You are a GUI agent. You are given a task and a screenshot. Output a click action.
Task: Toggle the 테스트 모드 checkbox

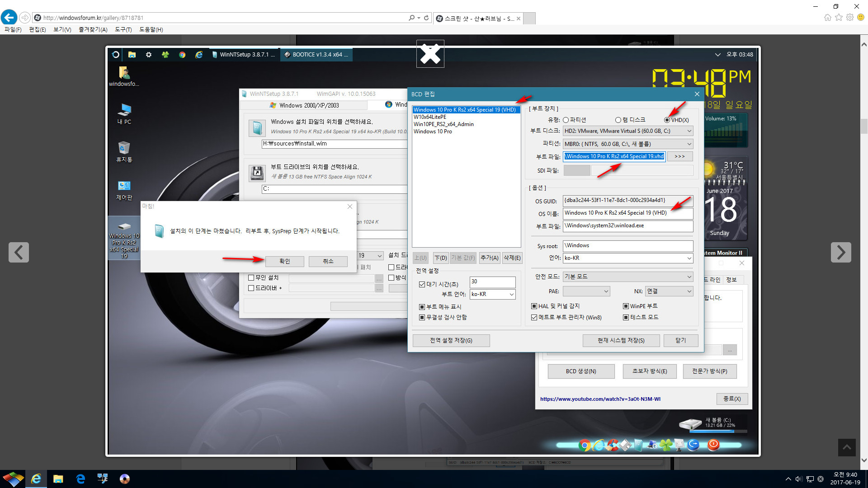click(x=626, y=318)
